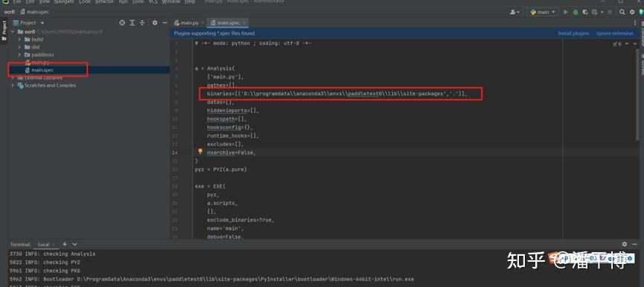Click the Profile main icon

coord(594,13)
